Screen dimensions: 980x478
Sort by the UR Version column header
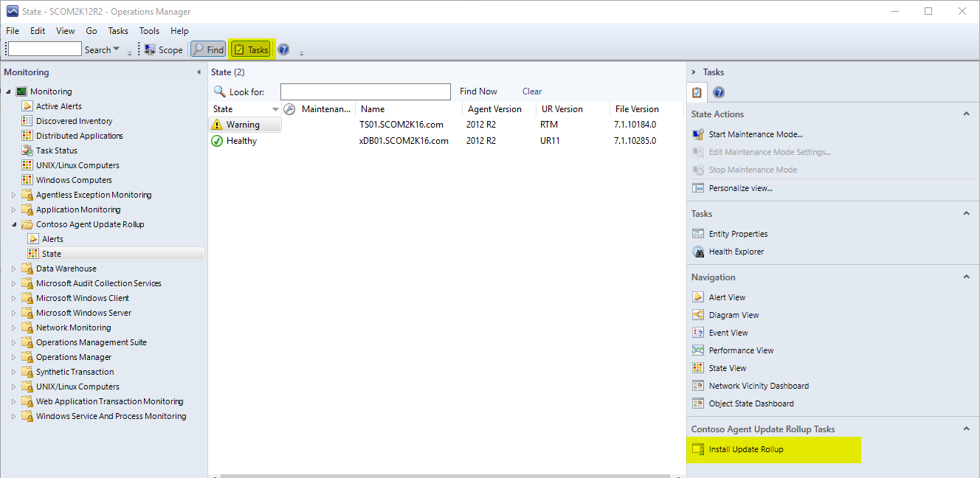(562, 109)
